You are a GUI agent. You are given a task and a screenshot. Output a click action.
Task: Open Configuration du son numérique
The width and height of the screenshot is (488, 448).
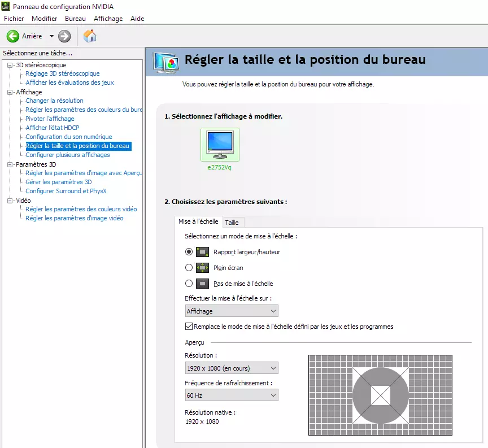click(x=69, y=137)
